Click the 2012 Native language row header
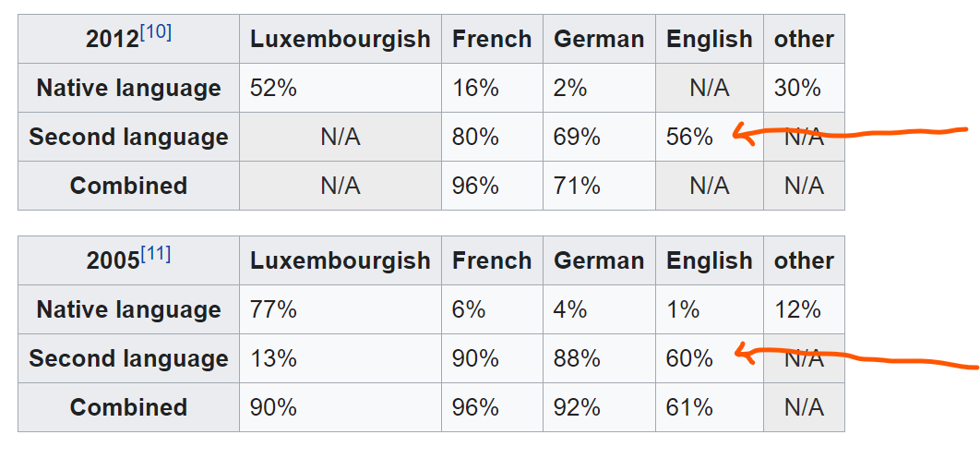Image resolution: width=980 pixels, height=459 pixels. pyautogui.click(x=129, y=88)
